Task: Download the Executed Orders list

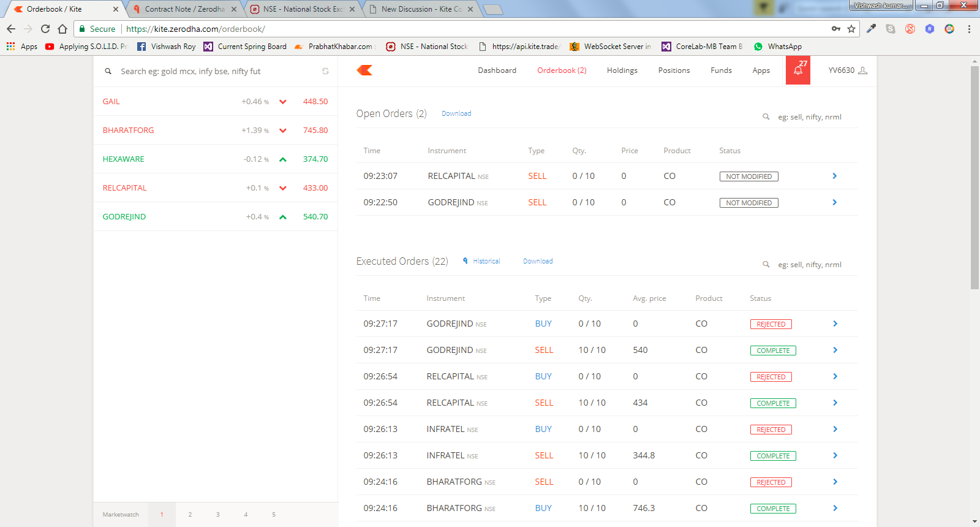Action: pos(538,261)
